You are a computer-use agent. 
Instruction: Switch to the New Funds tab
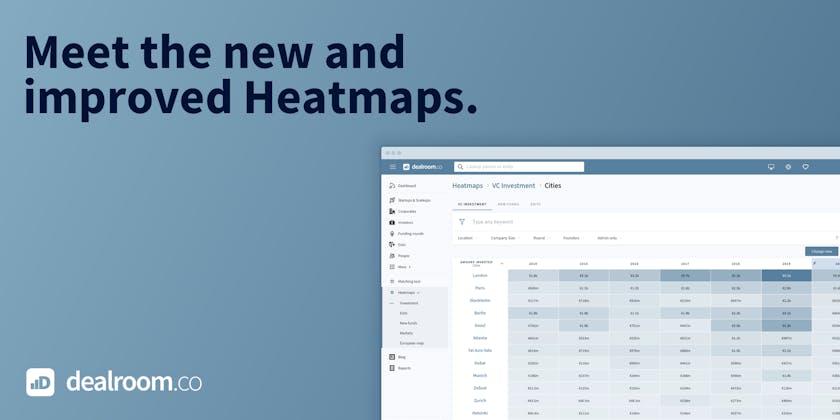[508, 204]
